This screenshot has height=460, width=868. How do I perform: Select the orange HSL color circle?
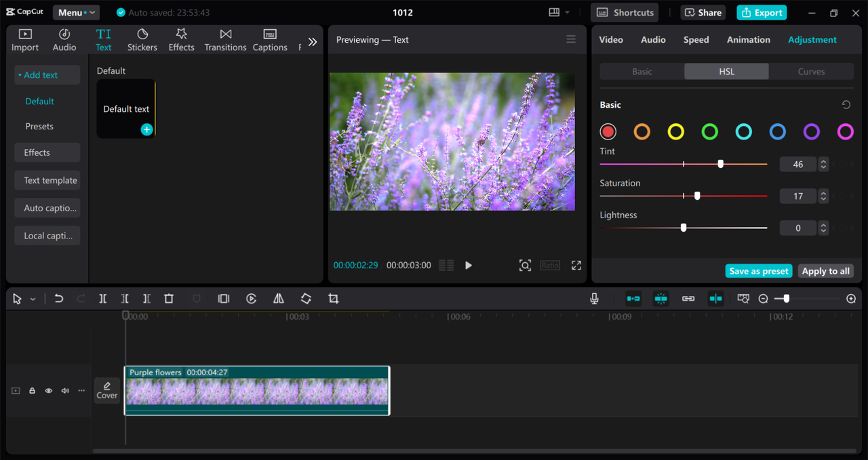642,131
